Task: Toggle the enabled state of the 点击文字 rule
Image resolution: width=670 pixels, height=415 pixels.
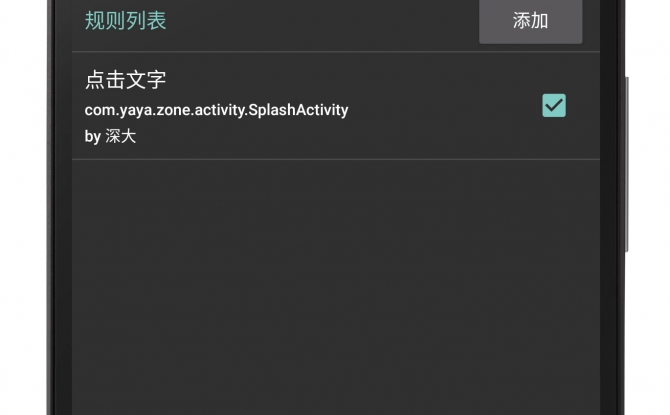Action: pos(554,106)
